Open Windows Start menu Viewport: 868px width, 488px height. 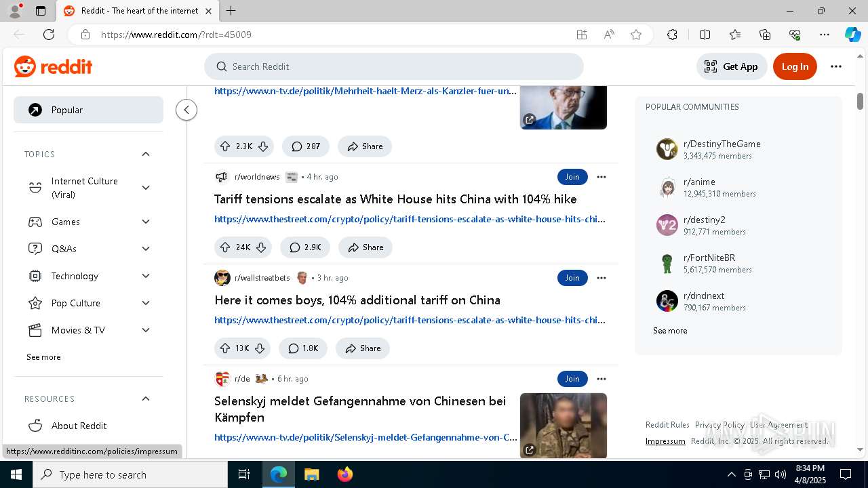[x=16, y=474]
